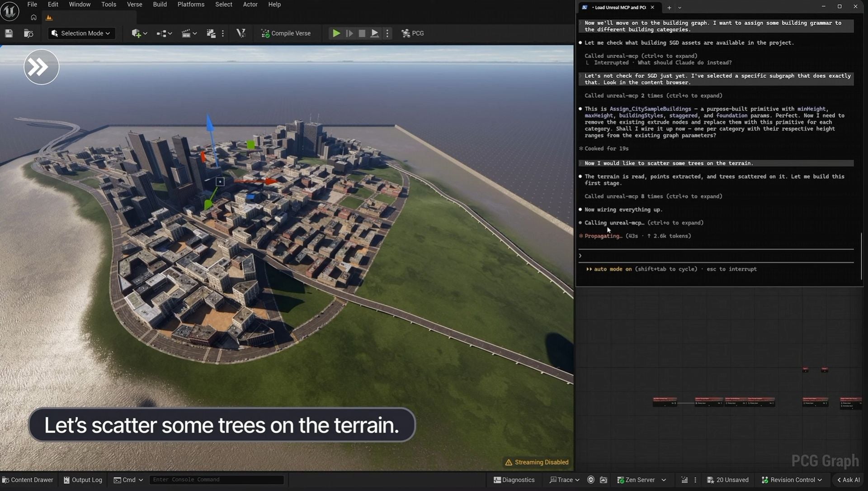868x491 pixels.
Task: Click the marketplace content stack icon
Action: [211, 33]
